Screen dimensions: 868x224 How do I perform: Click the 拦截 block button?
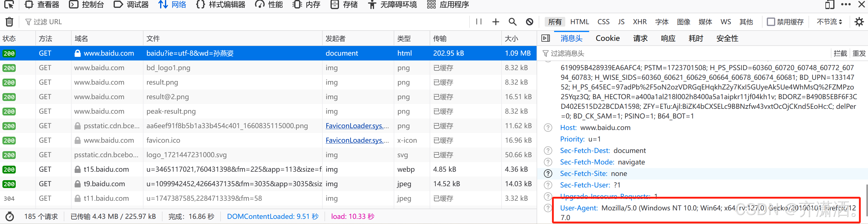tap(840, 53)
